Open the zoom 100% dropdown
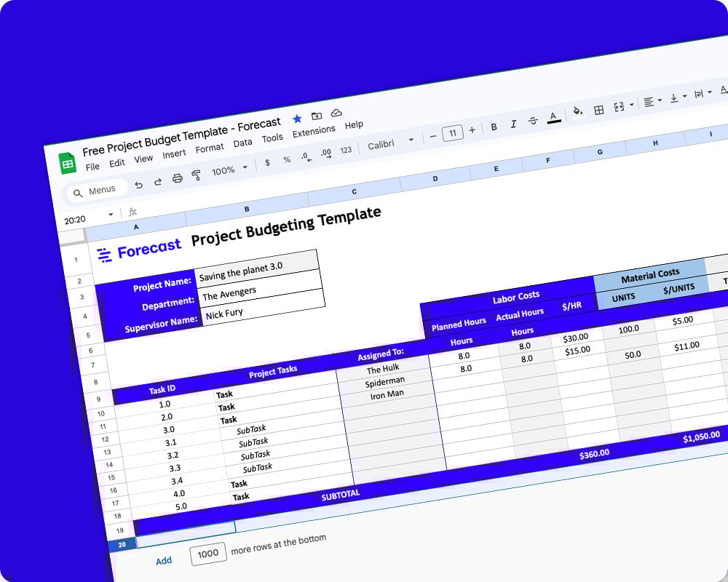Viewport: 728px width, 582px height. tap(229, 170)
